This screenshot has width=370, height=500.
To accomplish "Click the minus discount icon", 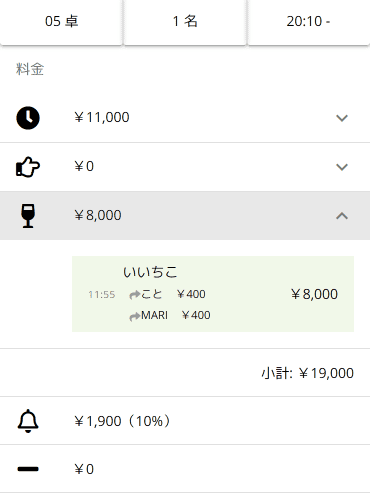I will 28,469.
